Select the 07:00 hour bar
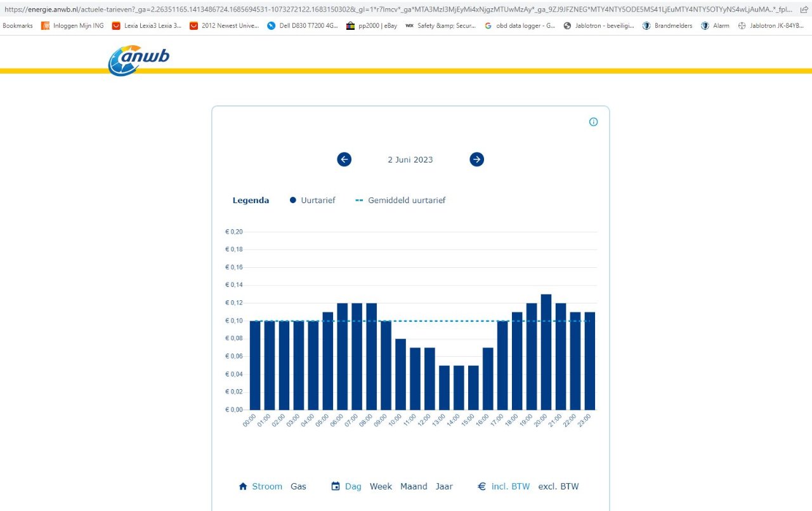This screenshot has width=812, height=511. click(357, 356)
